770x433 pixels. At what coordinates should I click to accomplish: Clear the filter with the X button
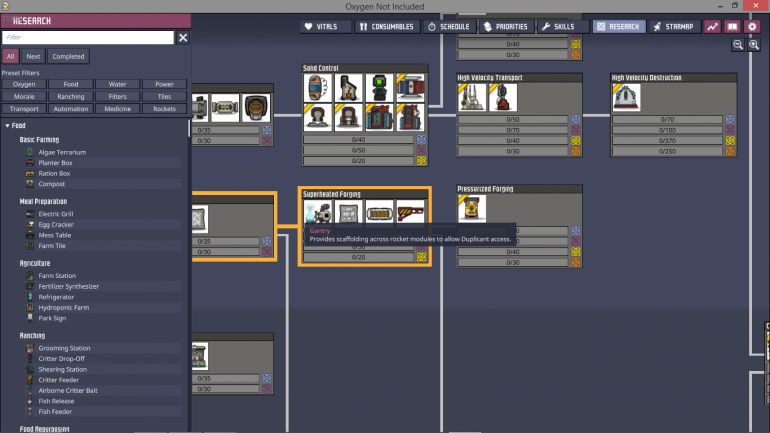183,38
